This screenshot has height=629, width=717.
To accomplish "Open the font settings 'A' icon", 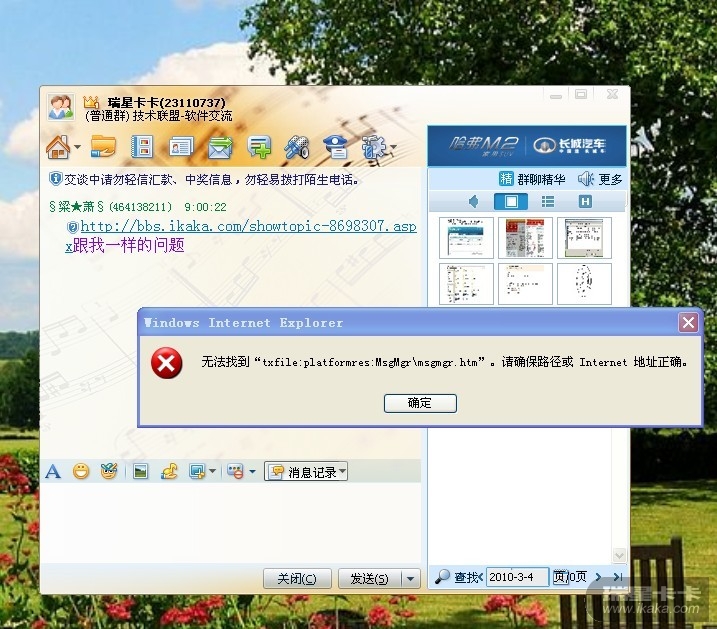I will (53, 471).
